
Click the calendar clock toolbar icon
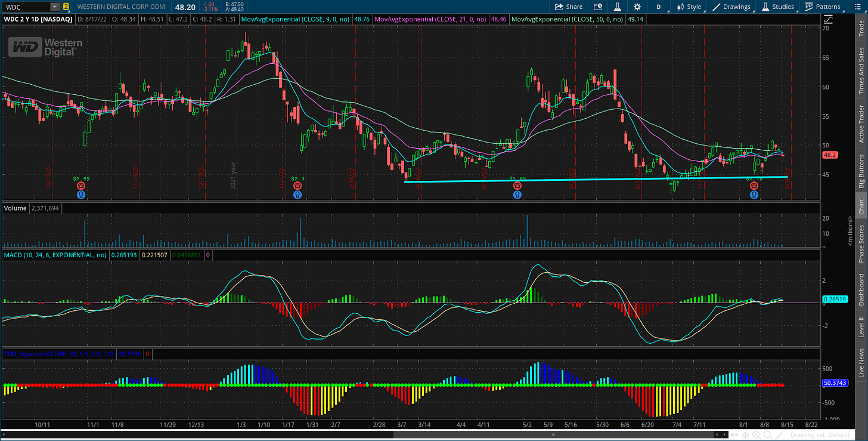[599, 7]
